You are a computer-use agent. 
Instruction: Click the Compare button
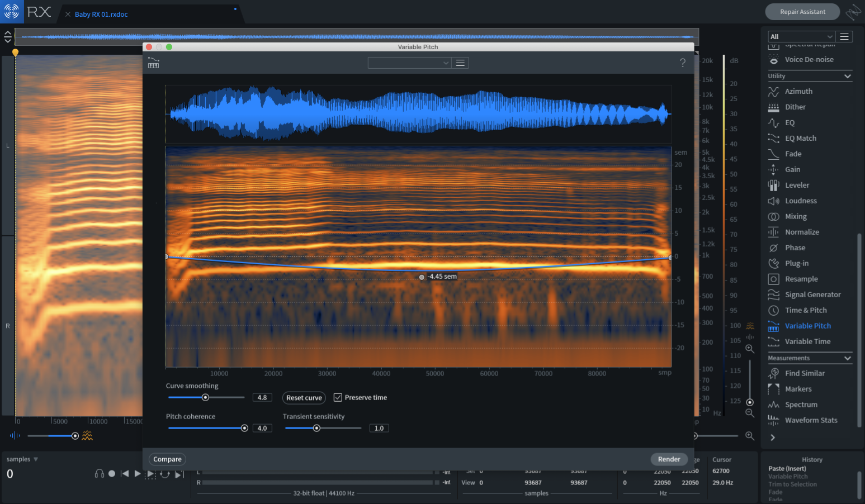167,459
